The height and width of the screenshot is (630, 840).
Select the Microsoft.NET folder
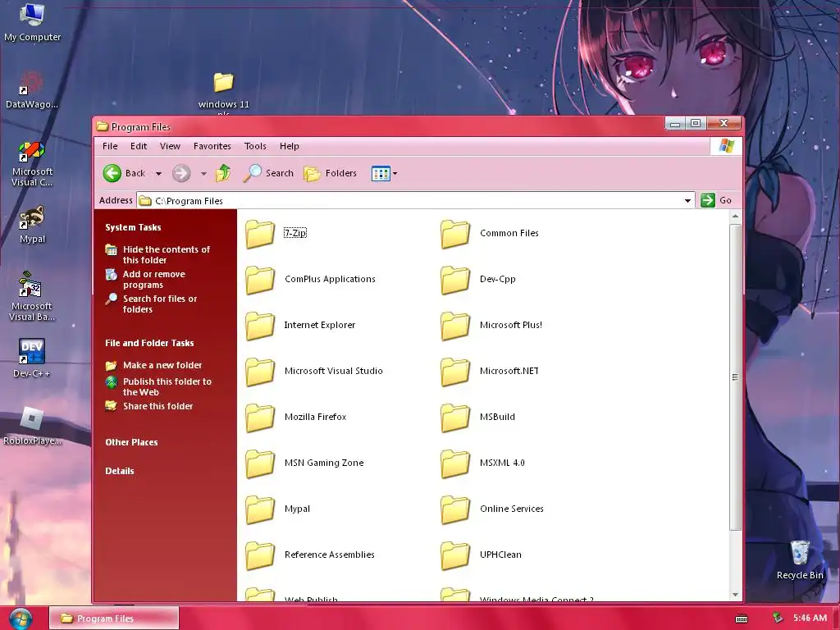click(490, 372)
